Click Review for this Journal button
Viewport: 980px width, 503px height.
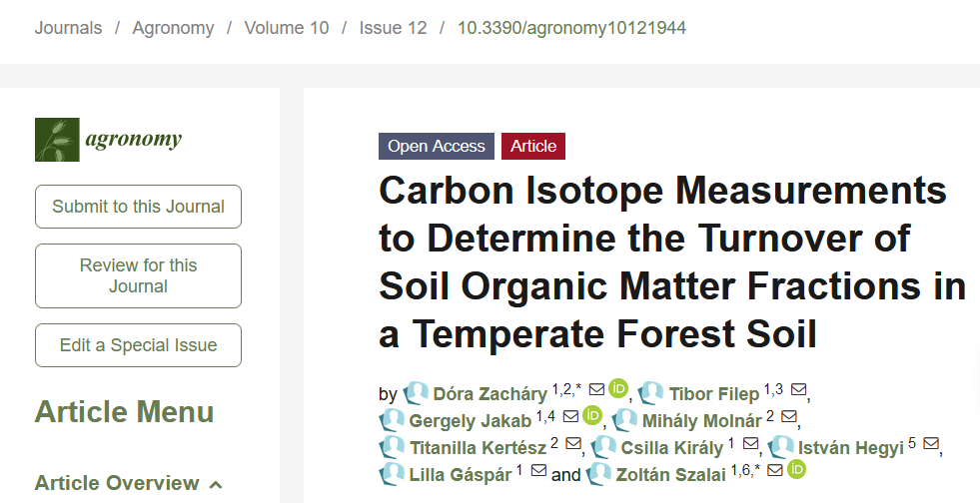pyautogui.click(x=138, y=275)
